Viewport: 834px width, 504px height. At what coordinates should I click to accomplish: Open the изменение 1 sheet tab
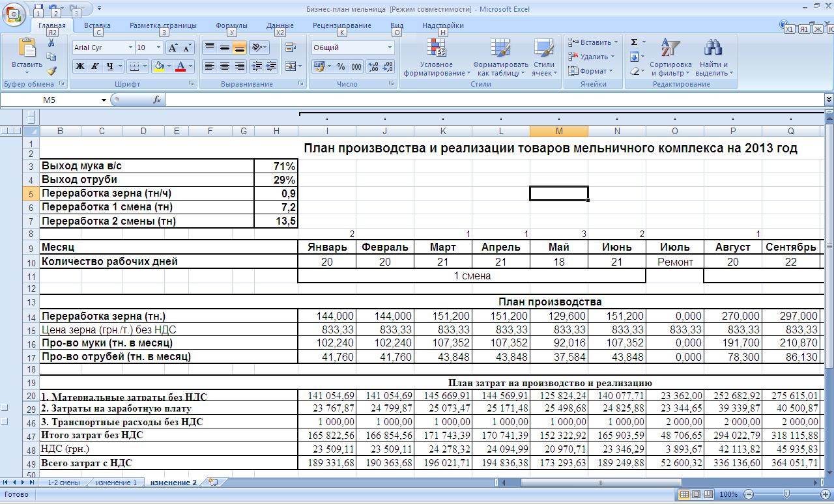coord(116,483)
